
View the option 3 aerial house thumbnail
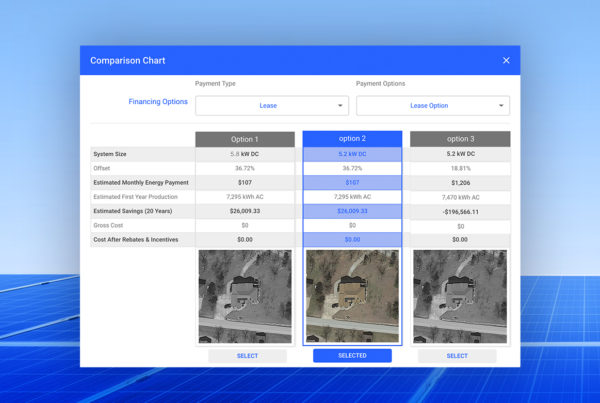[x=460, y=296]
